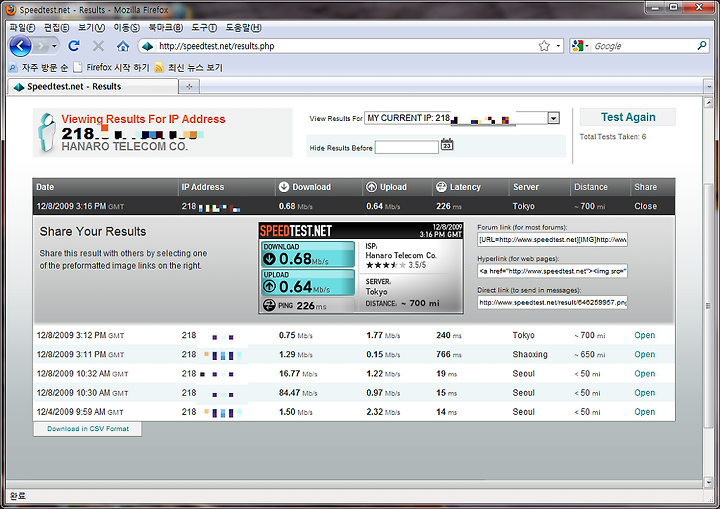Image resolution: width=720 pixels, height=509 pixels.
Task: Open the 북마크 (Bookmarks) menu
Action: [165, 28]
